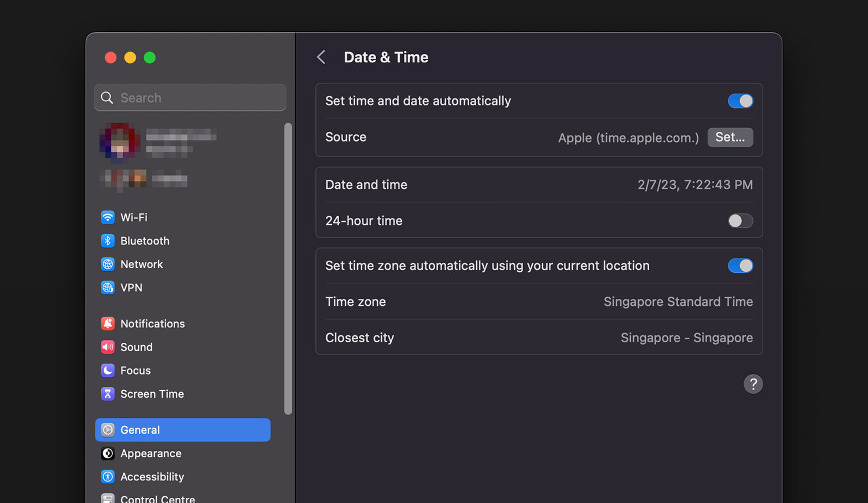Open Bluetooth settings label
868x503 pixels.
click(x=145, y=241)
